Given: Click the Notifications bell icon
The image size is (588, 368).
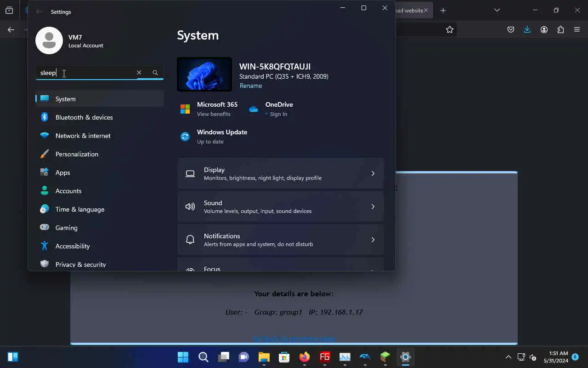Looking at the screenshot, I should 190,240.
